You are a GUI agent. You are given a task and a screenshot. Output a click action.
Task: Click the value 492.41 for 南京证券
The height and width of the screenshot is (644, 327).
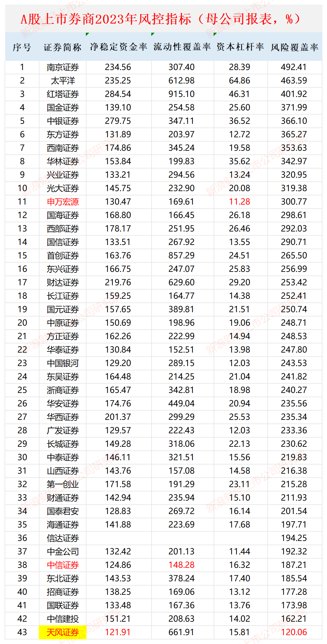click(x=294, y=67)
